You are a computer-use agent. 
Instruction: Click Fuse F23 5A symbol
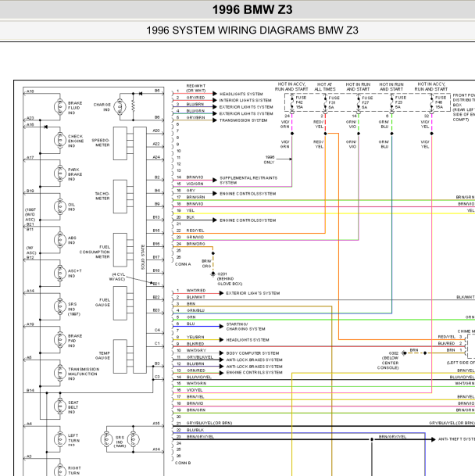(x=392, y=103)
